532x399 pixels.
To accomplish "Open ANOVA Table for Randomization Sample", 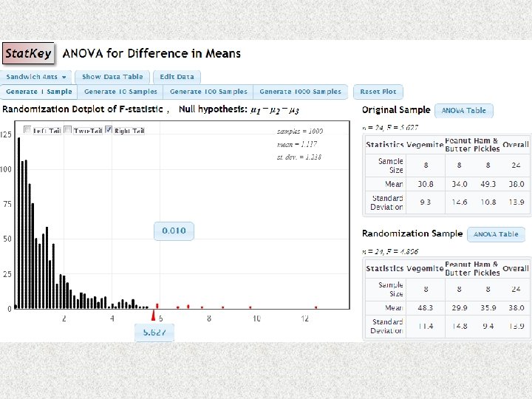I will point(496,234).
